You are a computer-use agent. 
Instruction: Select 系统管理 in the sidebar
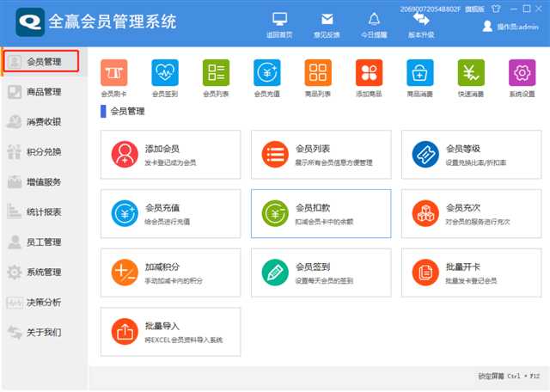pyautogui.click(x=44, y=272)
